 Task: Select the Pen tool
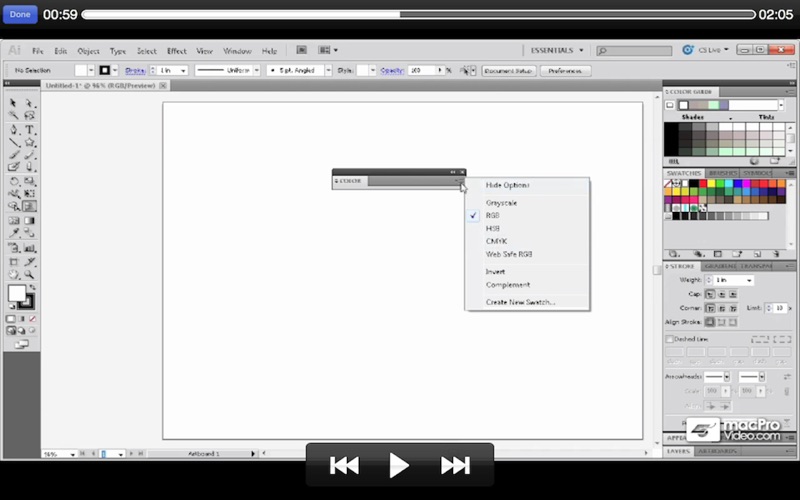14,130
